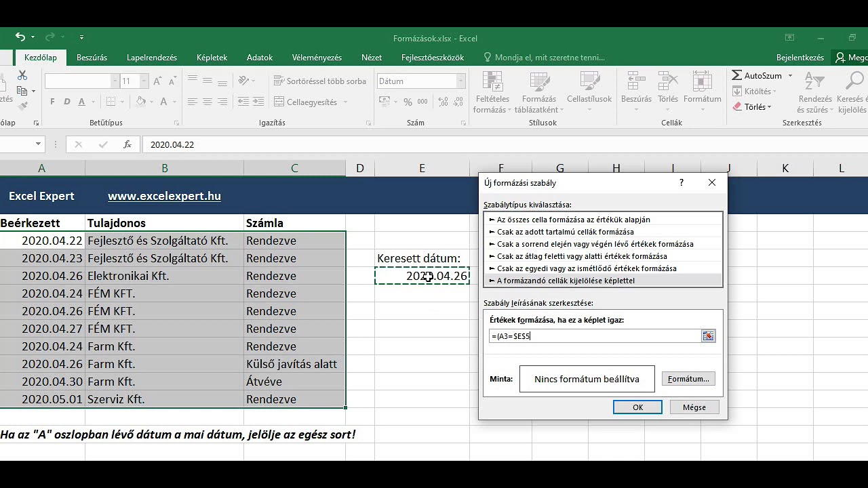Switch to the Képletek tab
Image resolution: width=868 pixels, height=488 pixels.
(x=212, y=58)
